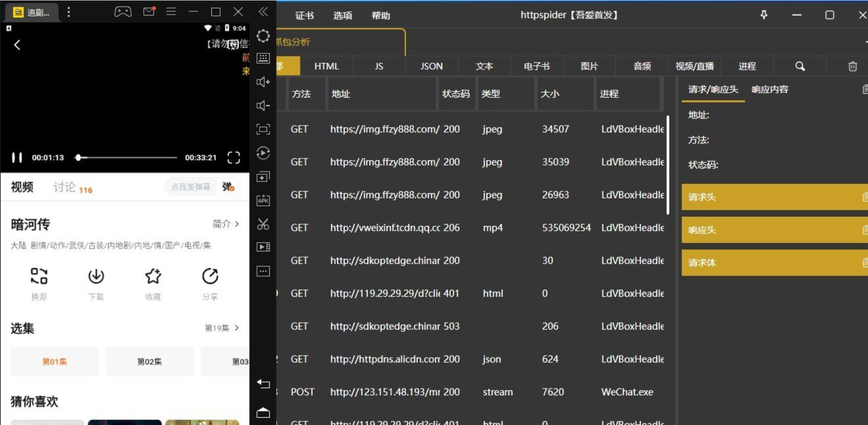This screenshot has height=425, width=868.
Task: Open the keyboard mapping icon in sidebar
Action: click(263, 58)
